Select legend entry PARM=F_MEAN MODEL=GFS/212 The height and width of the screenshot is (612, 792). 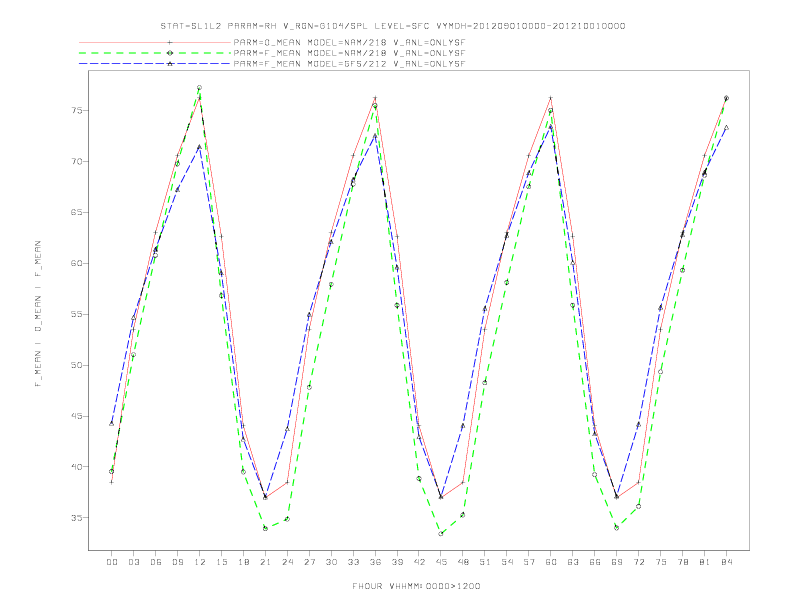tap(349, 64)
